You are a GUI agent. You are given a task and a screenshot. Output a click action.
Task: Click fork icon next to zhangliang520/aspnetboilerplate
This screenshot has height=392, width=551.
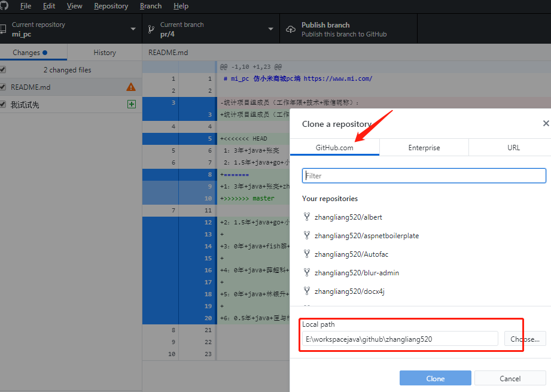tap(307, 235)
